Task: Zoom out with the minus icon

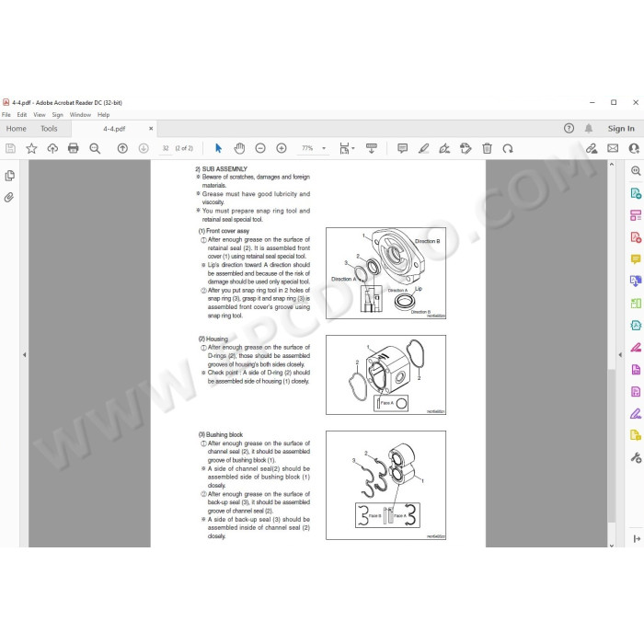Action: (260, 148)
